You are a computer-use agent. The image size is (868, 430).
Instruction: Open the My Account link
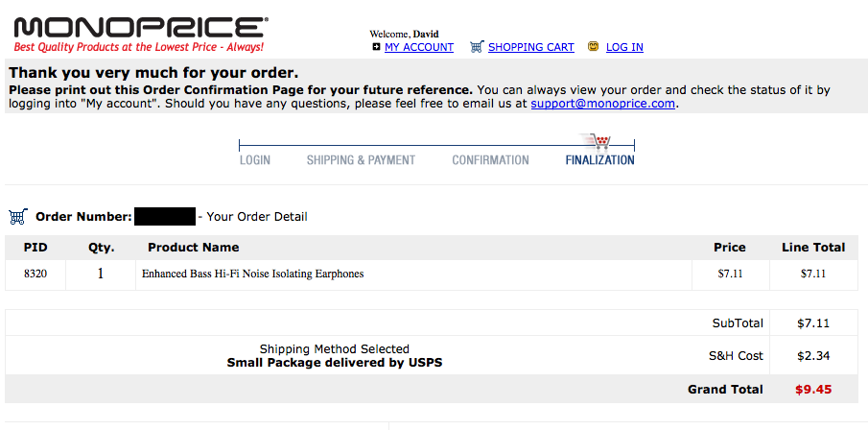pyautogui.click(x=419, y=47)
